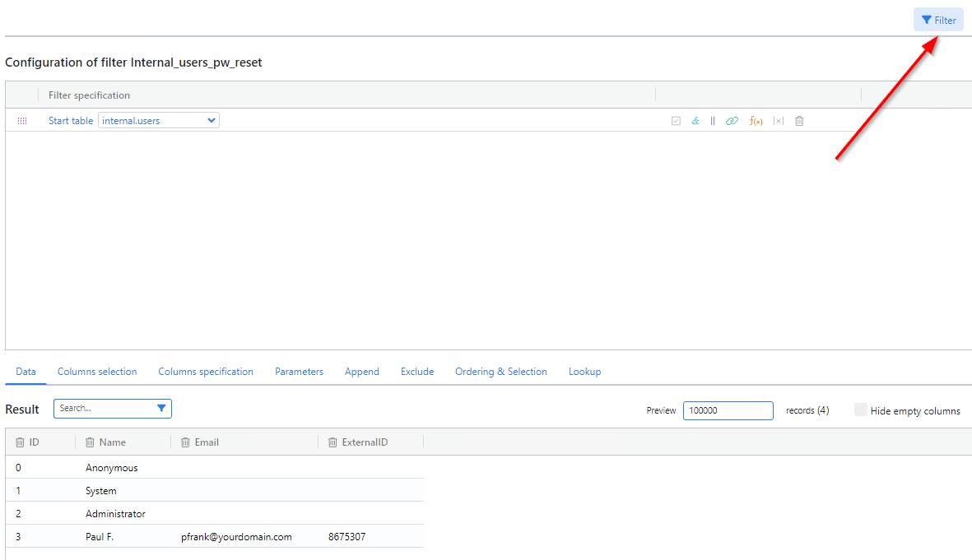Open the internal.users start table dropdown
This screenshot has width=972, height=560.
coord(158,120)
